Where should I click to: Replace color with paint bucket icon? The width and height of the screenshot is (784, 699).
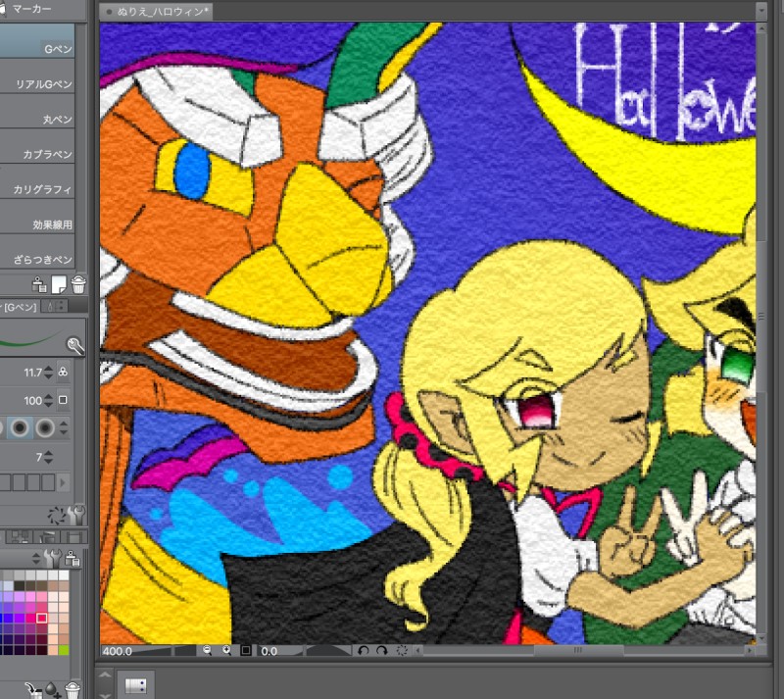click(34, 690)
